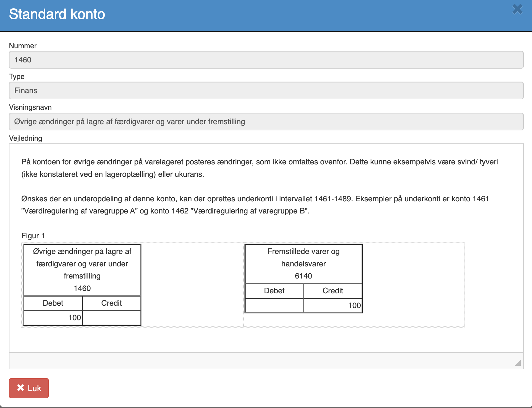Image resolution: width=532 pixels, height=408 pixels.
Task: Click the Visningsnavn field
Action: [266, 122]
